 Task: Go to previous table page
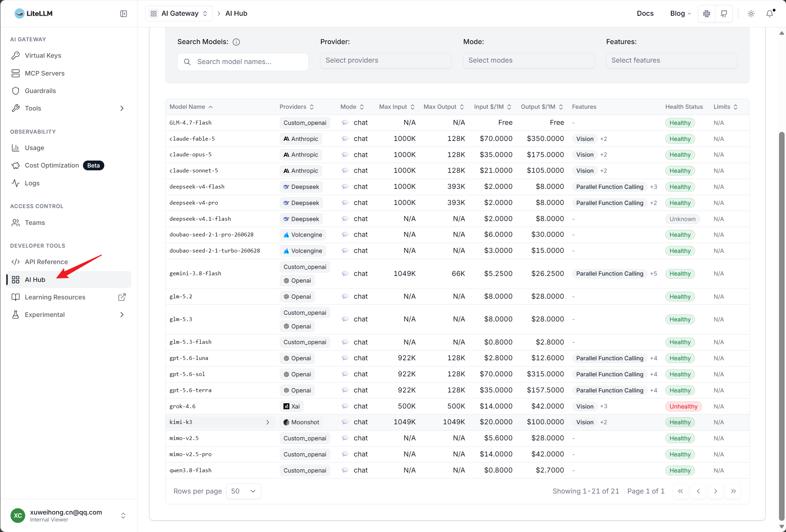click(x=698, y=491)
